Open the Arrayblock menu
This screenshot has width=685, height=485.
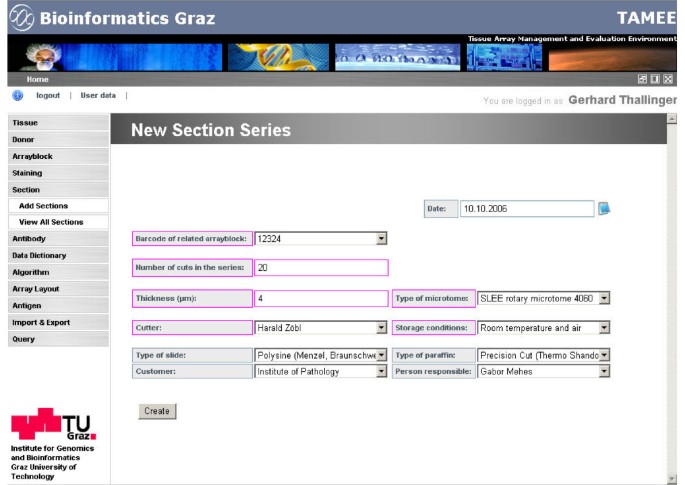[x=58, y=156]
